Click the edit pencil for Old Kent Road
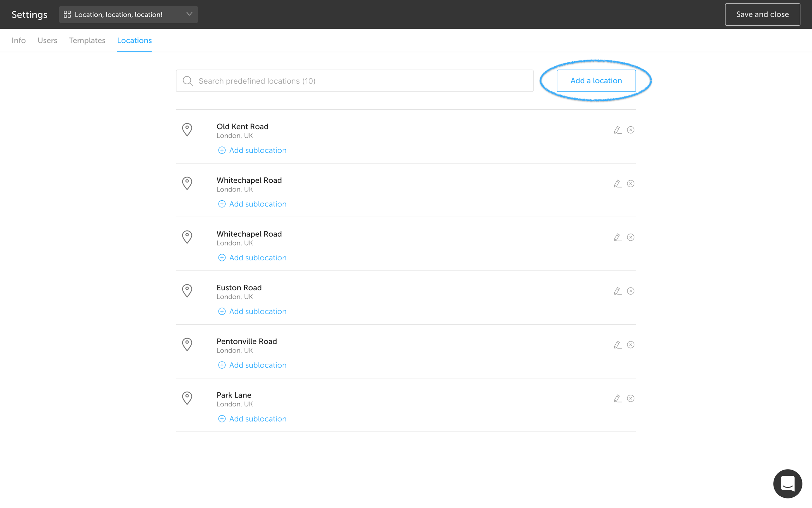 (x=617, y=130)
